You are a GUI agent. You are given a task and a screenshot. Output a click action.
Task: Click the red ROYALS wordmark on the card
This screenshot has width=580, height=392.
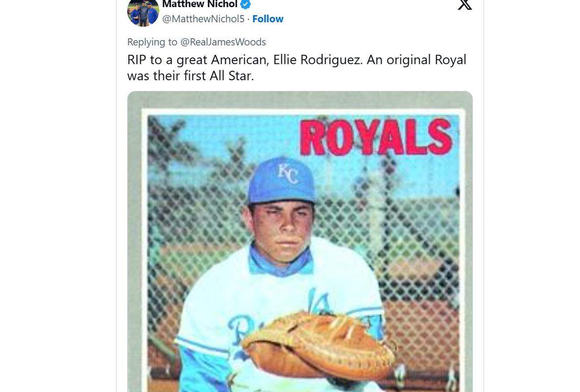(x=375, y=133)
